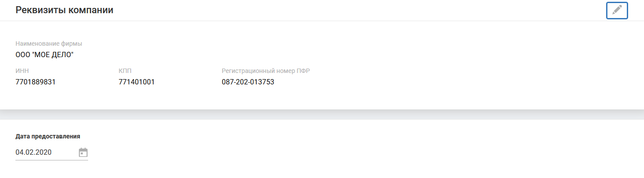Click blank card area right of ПФР number
This screenshot has height=178, width=644.
pyautogui.click(x=440, y=82)
